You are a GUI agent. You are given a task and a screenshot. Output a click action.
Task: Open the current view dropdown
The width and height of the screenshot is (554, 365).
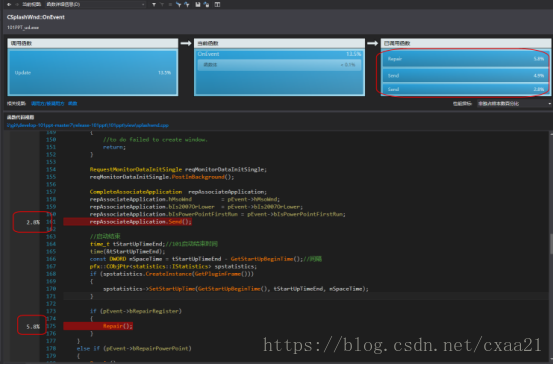[95, 4]
